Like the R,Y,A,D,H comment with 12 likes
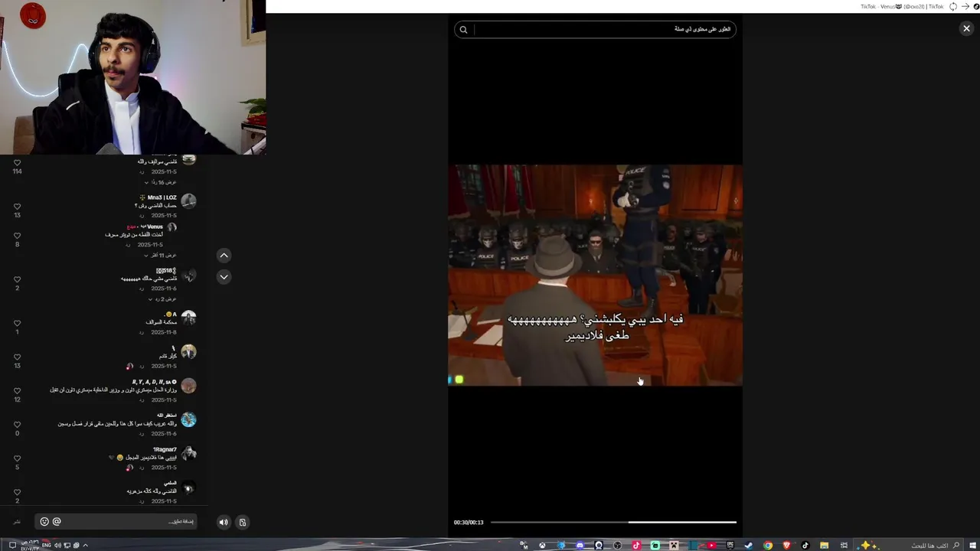980x551 pixels. (x=17, y=391)
